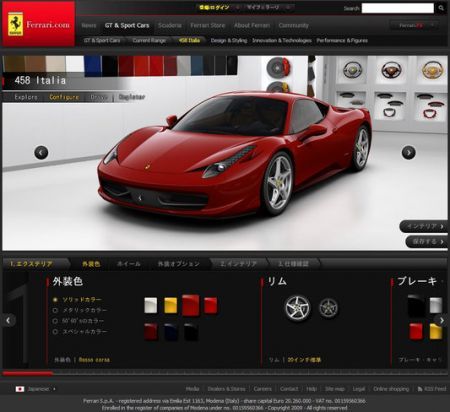This screenshot has height=412, width=450.
Task: Open the Dealers & Stores footer link
Action: tap(226, 389)
